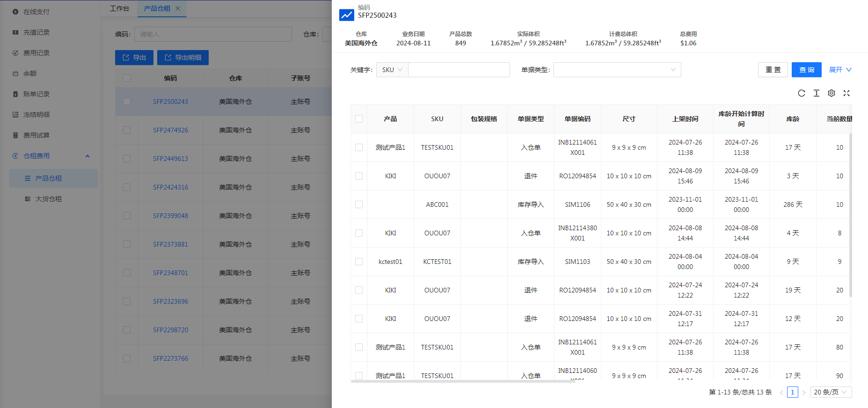Close the 产品仓租 tab with its X
Image resolution: width=868 pixels, height=408 pixels.
point(178,8)
